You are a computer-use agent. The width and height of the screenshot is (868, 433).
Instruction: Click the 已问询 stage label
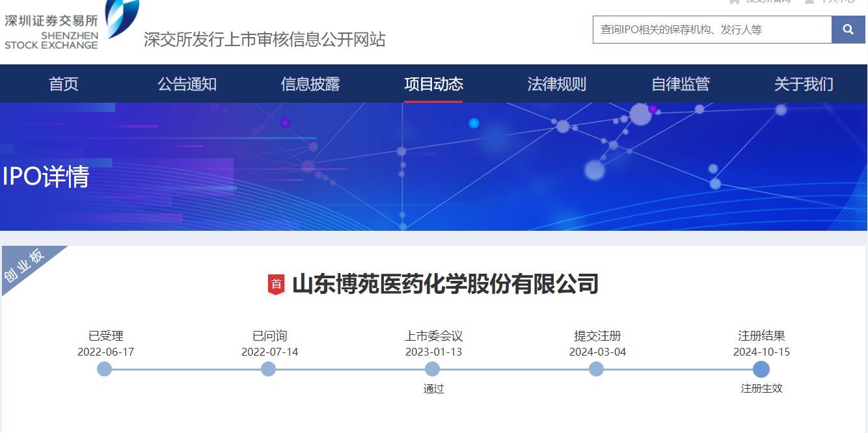pos(270,336)
